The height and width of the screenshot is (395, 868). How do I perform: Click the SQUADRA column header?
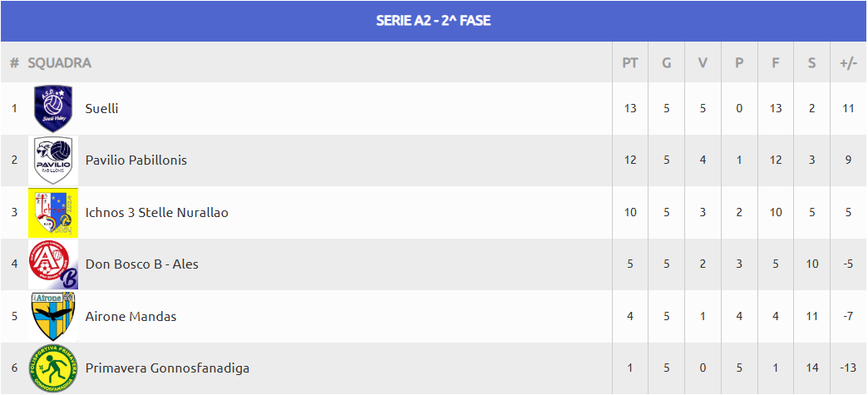[x=59, y=62]
